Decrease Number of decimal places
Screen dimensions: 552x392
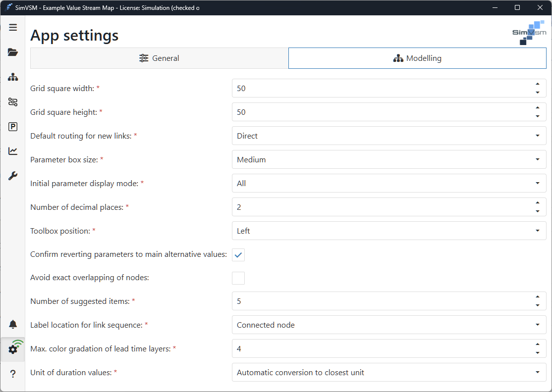pos(538,211)
